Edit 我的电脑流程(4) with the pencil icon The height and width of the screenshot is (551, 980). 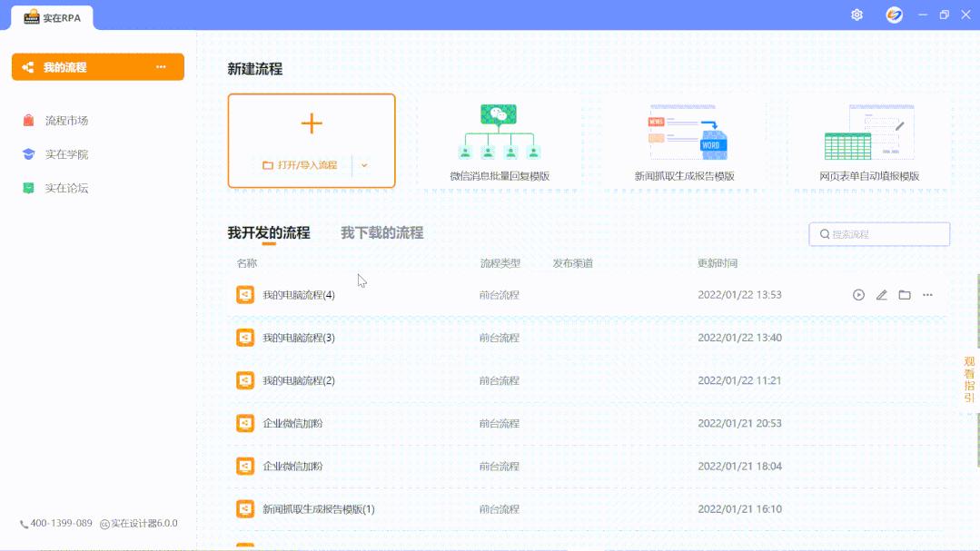tap(880, 294)
